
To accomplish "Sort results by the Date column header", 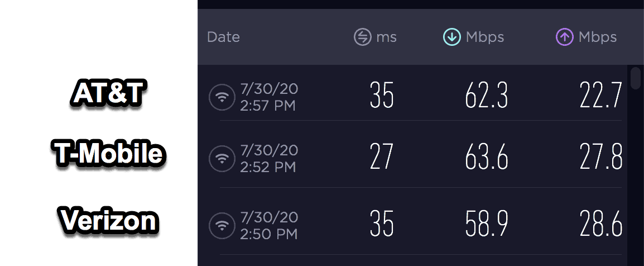I will click(223, 37).
